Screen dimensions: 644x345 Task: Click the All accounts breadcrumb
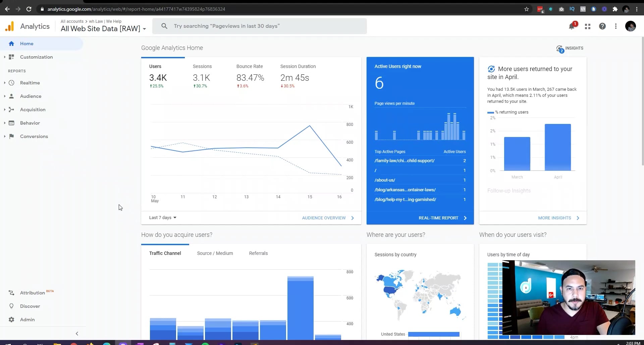(x=72, y=21)
